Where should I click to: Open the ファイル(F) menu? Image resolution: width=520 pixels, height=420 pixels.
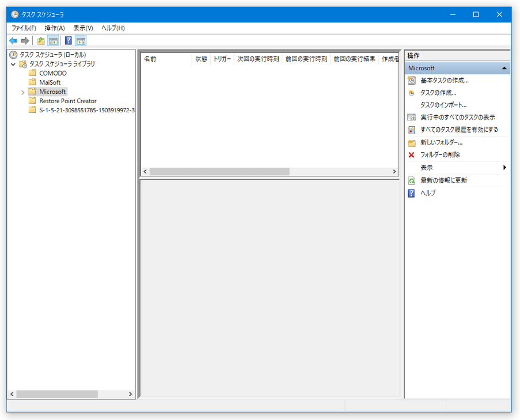(24, 28)
